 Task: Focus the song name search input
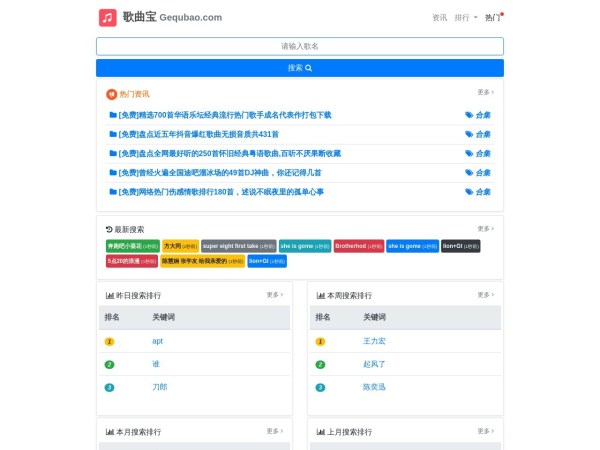pyautogui.click(x=300, y=46)
